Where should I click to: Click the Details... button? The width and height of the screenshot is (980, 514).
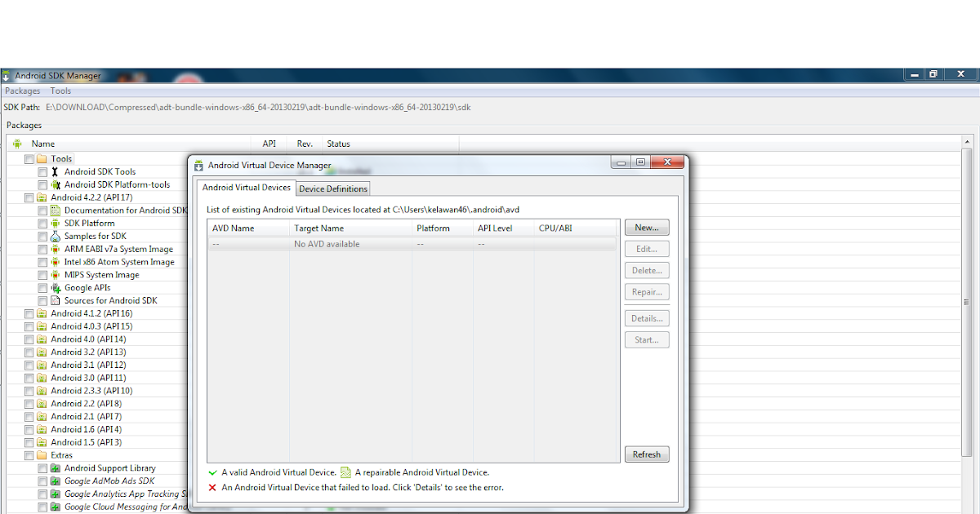click(x=647, y=318)
